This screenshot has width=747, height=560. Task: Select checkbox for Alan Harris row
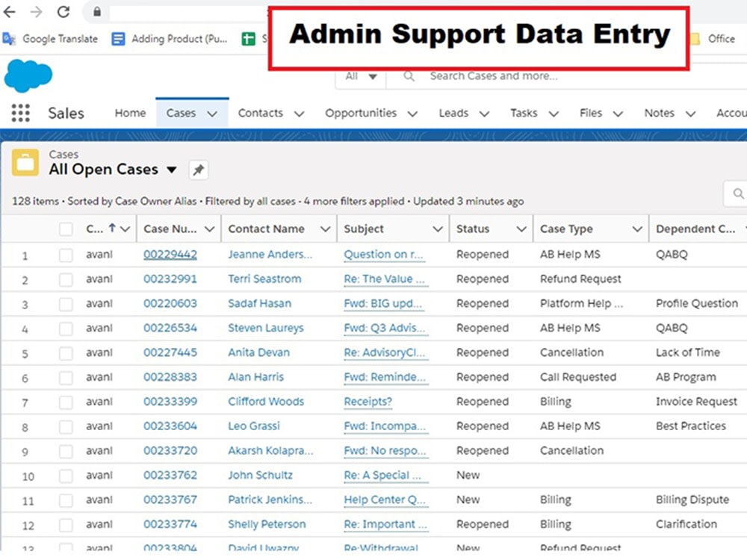pyautogui.click(x=66, y=378)
